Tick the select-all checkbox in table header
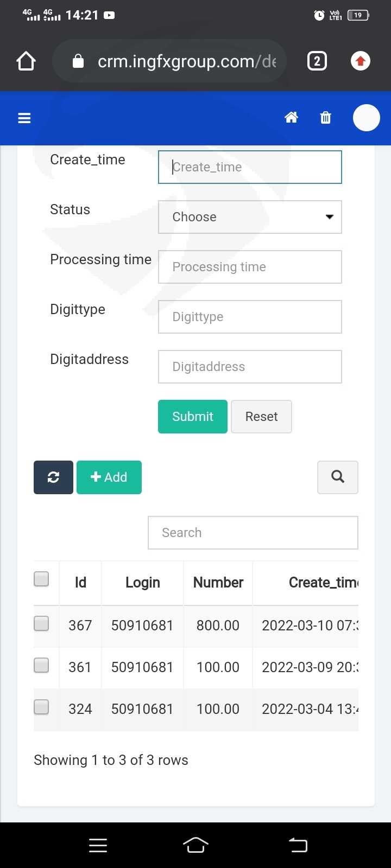391x868 pixels. point(41,579)
